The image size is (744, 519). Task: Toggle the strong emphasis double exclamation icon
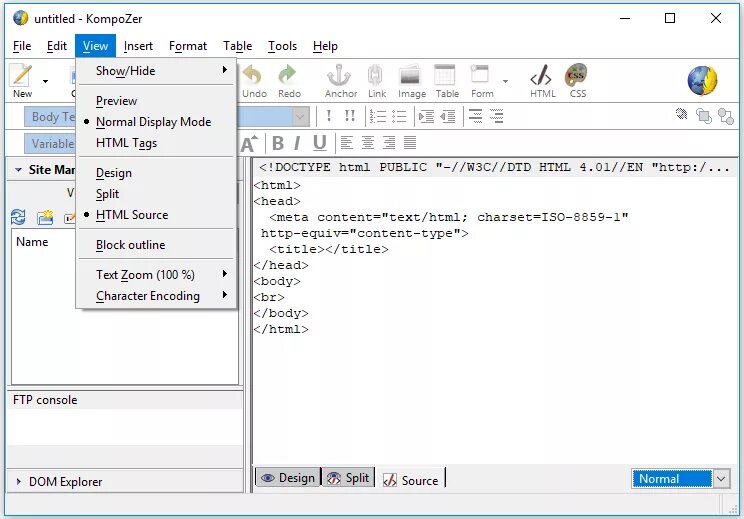point(350,116)
